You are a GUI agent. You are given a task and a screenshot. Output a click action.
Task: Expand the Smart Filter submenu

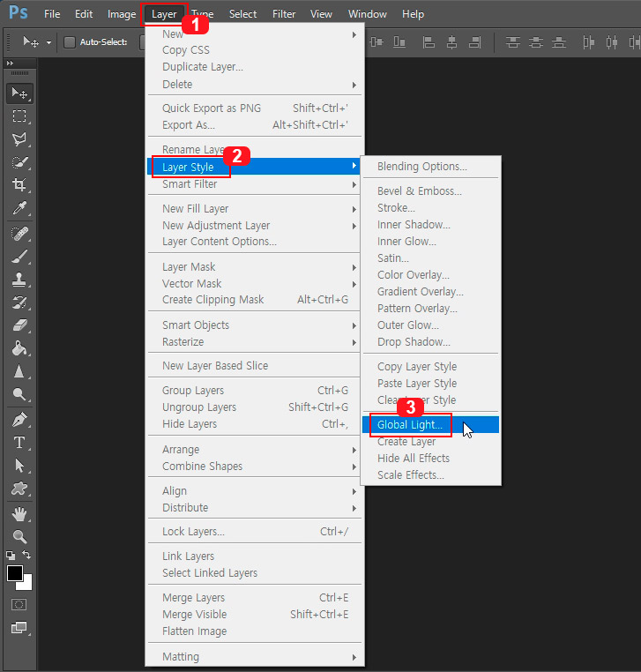point(354,184)
